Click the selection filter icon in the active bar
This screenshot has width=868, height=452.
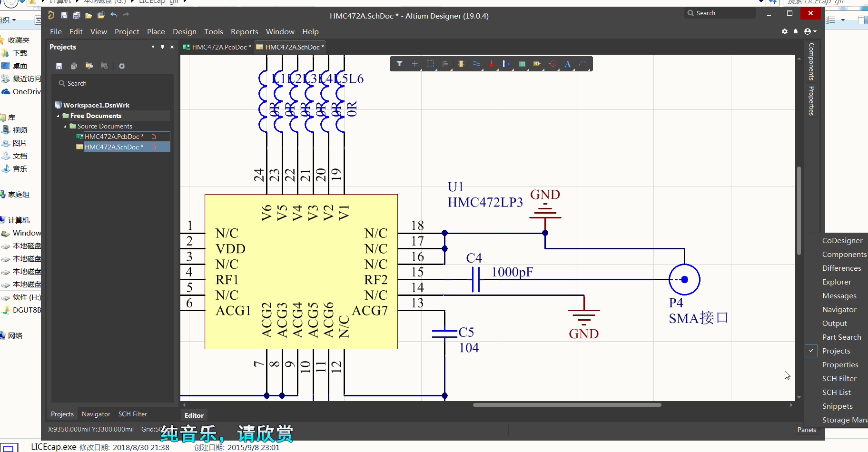399,64
